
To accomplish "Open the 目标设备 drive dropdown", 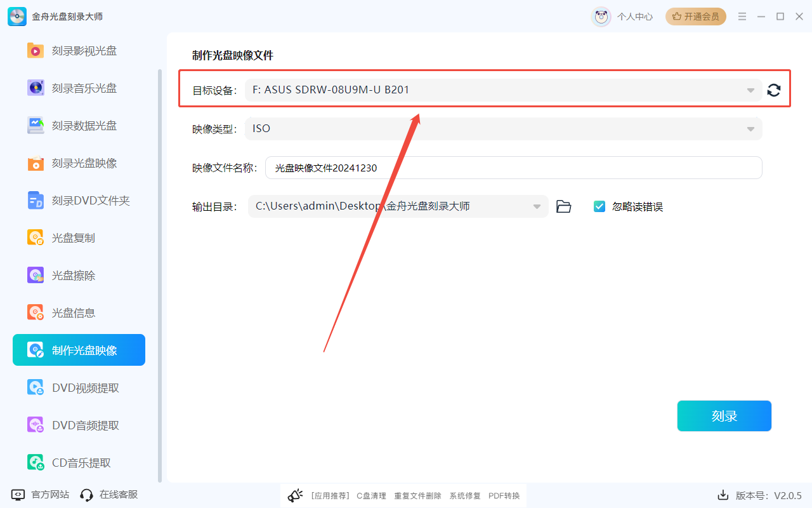I will click(x=504, y=90).
